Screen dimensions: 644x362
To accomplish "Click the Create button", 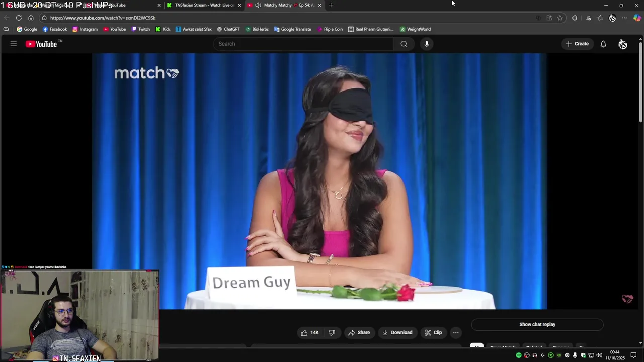I will click(x=577, y=44).
